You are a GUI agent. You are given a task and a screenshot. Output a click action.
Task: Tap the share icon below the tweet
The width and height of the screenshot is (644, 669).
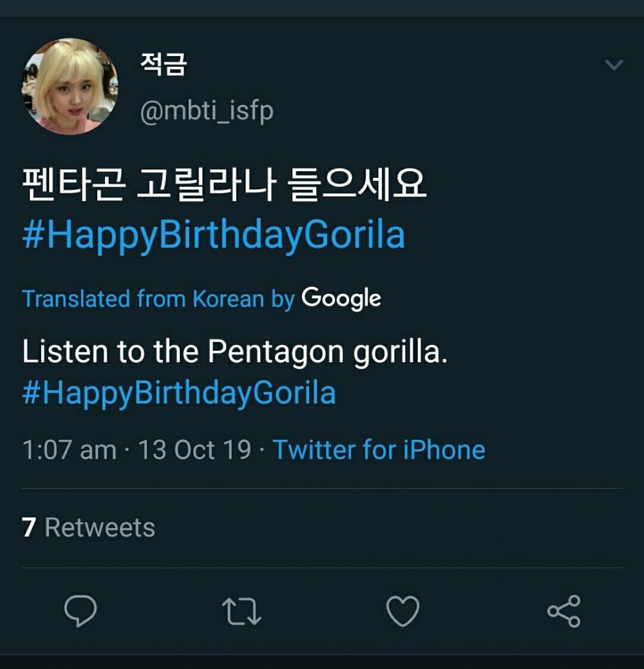[563, 610]
